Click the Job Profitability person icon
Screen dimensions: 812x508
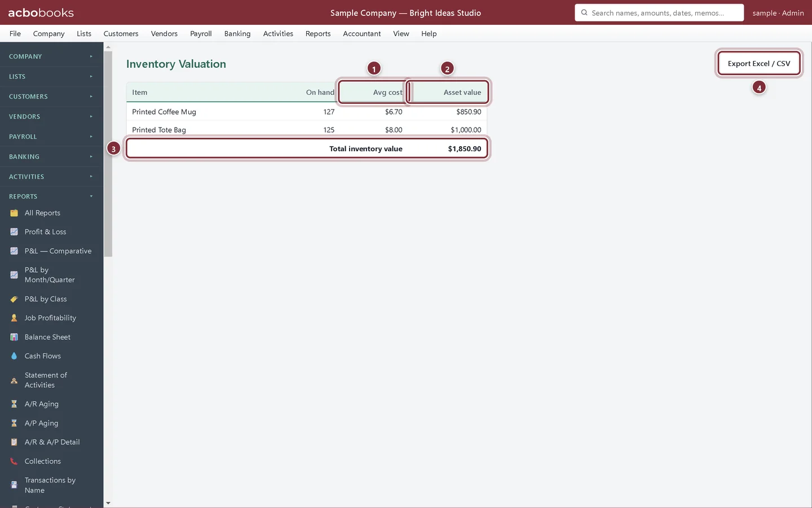coord(14,318)
